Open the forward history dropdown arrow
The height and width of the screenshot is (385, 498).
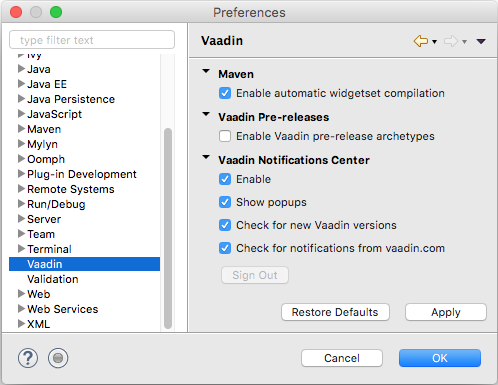pyautogui.click(x=464, y=42)
